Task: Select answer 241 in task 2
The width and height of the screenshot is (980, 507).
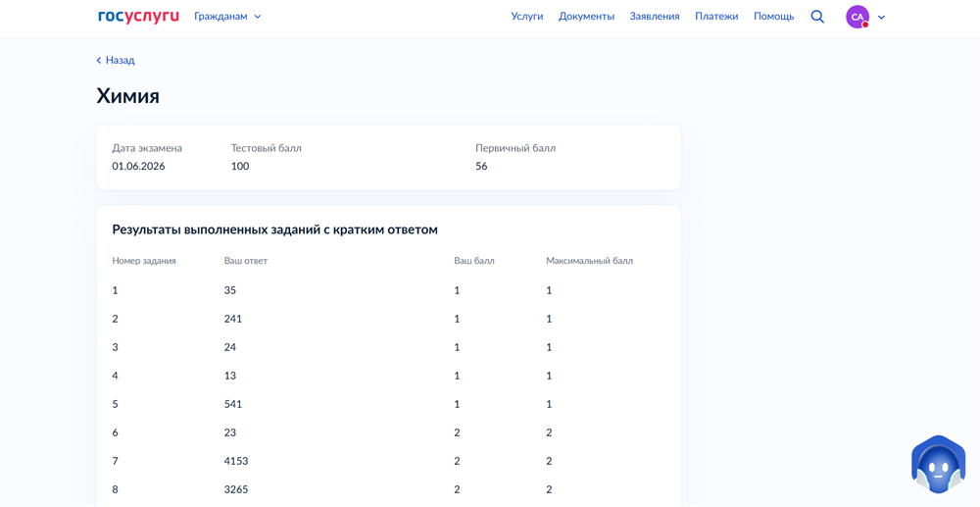Action: tap(233, 319)
